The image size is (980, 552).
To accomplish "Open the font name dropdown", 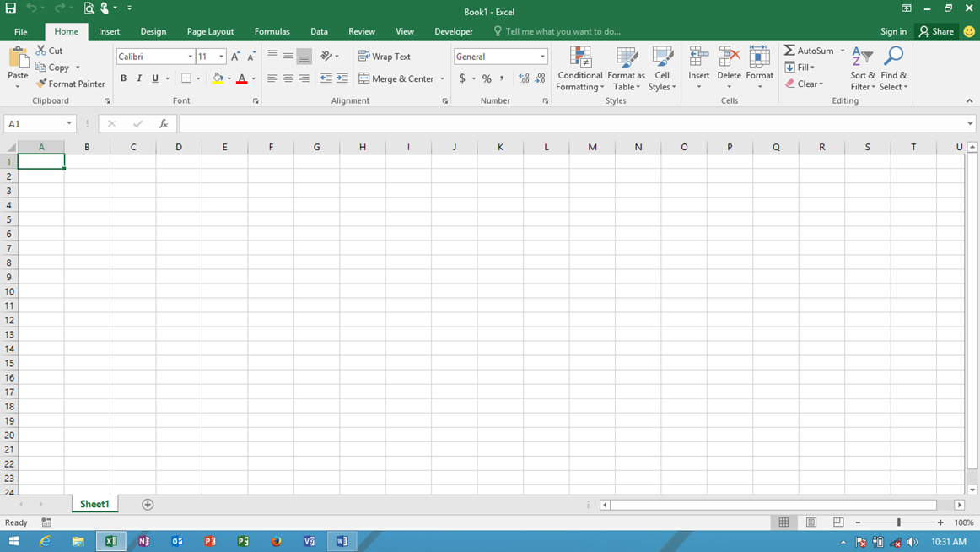I will [x=190, y=56].
